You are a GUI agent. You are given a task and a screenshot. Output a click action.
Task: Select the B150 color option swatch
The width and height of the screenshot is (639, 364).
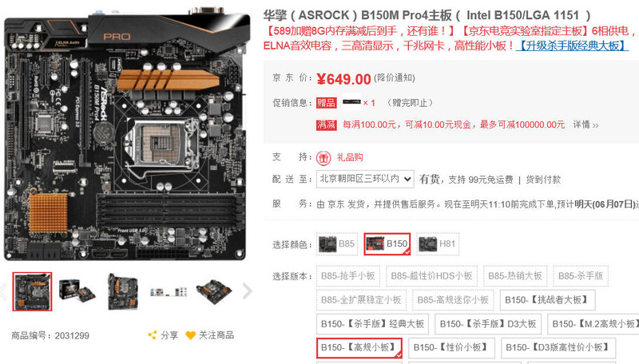387,244
